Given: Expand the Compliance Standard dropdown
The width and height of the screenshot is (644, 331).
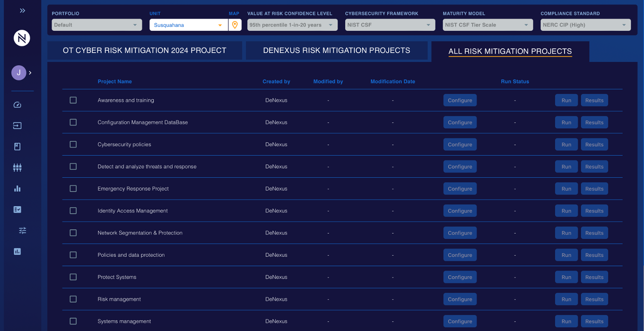Looking at the screenshot, I should pyautogui.click(x=585, y=25).
